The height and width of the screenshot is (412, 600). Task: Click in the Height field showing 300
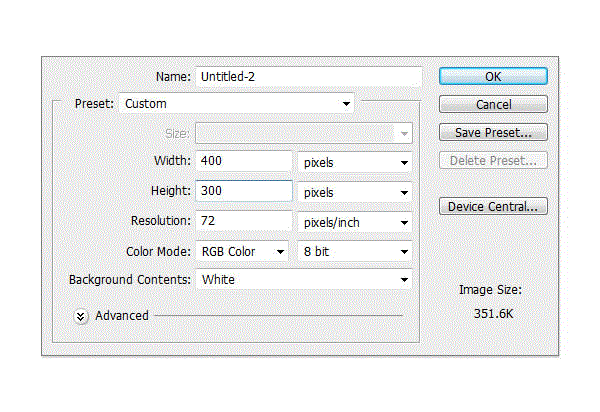pos(244,191)
